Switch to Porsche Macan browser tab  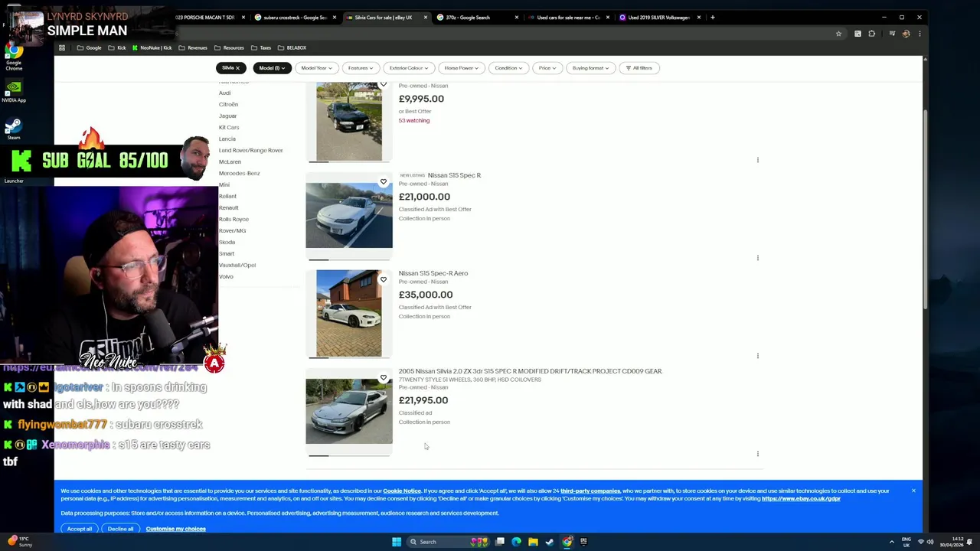(207, 18)
